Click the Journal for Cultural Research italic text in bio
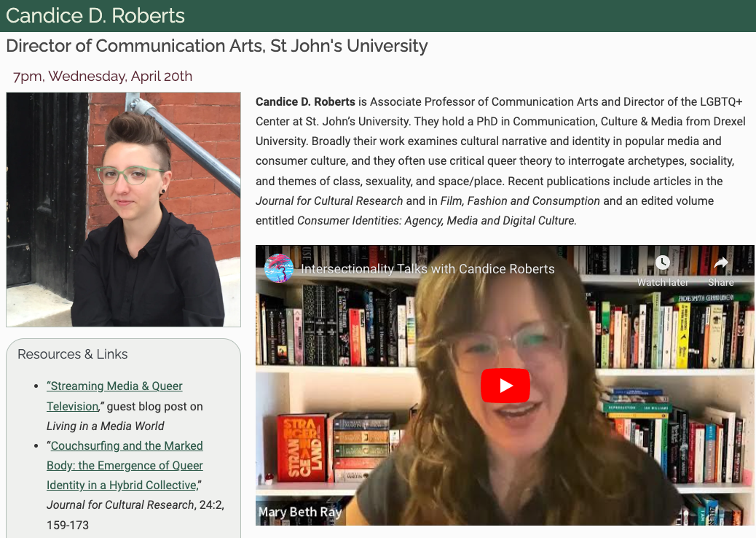 (x=329, y=200)
